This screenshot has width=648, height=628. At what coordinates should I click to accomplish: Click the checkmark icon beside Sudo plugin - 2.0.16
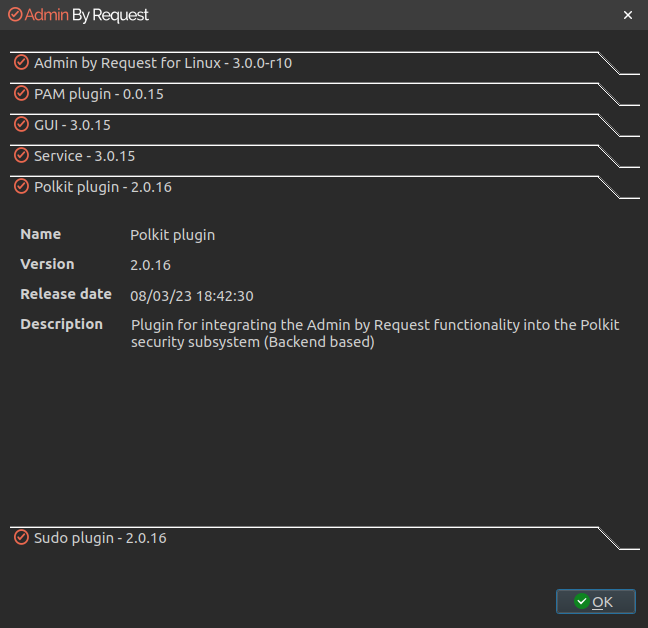point(21,538)
